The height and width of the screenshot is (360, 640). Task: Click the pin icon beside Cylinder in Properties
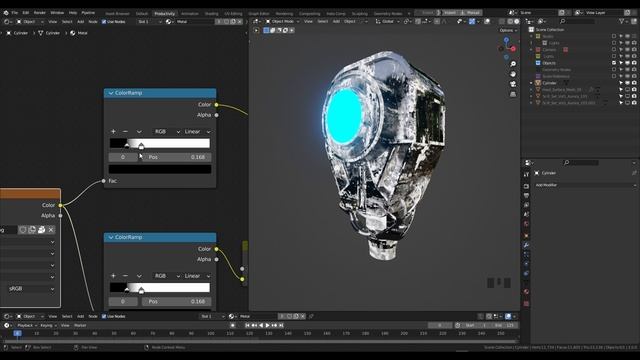point(634,173)
